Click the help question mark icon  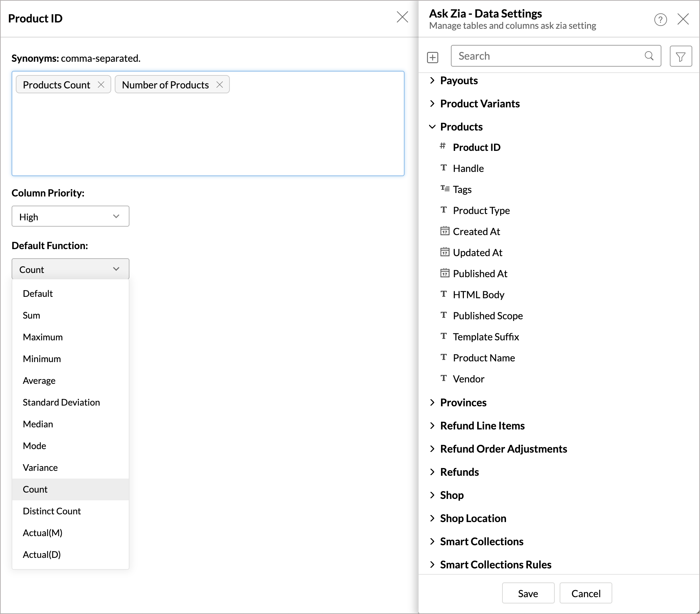[660, 20]
